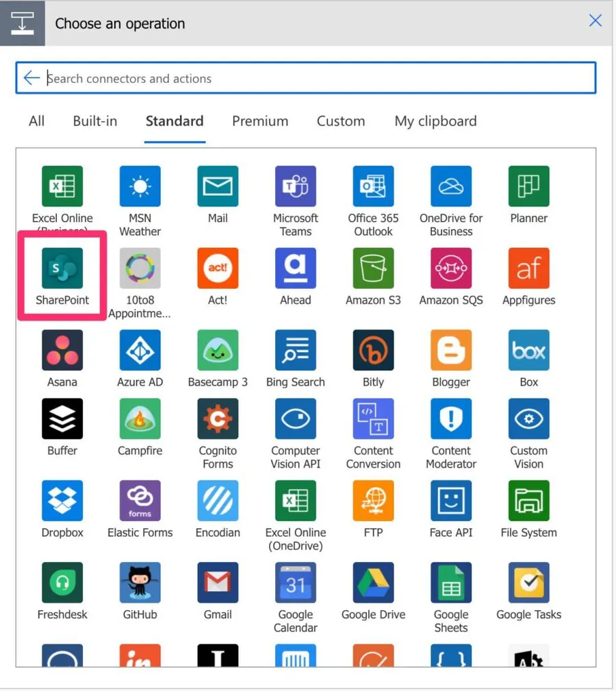Open the Microsoft Teams connector
The width and height of the screenshot is (616, 691).
(295, 186)
